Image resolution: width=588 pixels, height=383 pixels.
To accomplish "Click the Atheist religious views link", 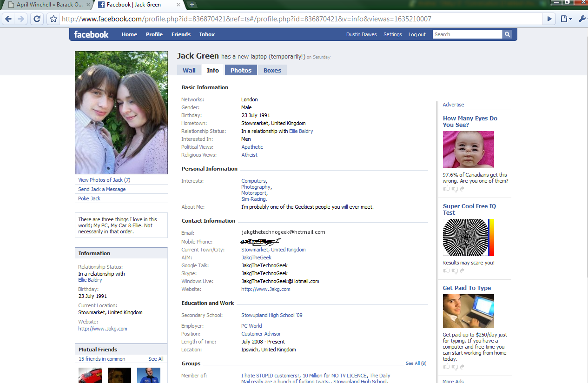I will click(249, 155).
